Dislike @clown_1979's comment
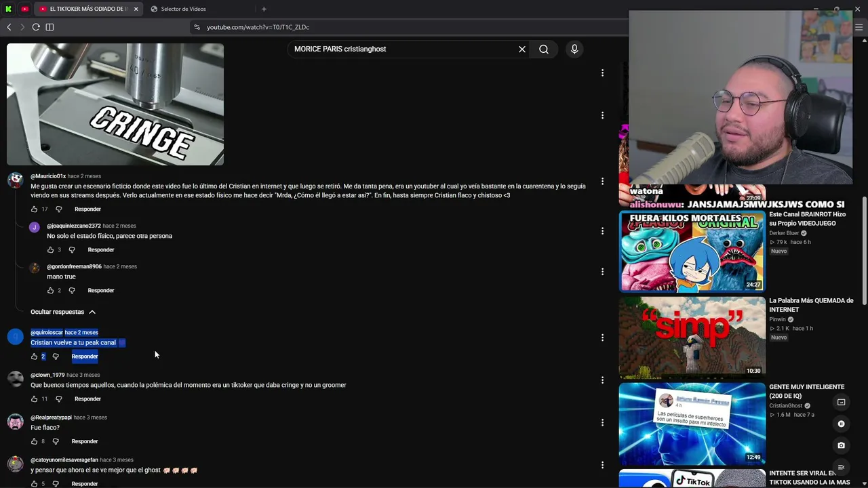The height and width of the screenshot is (488, 868). (58, 399)
